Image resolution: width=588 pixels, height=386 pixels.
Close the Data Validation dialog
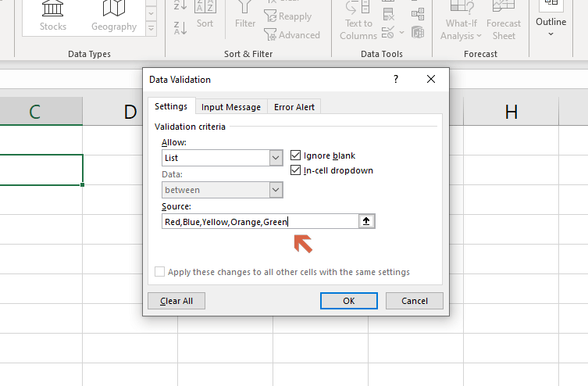point(431,79)
